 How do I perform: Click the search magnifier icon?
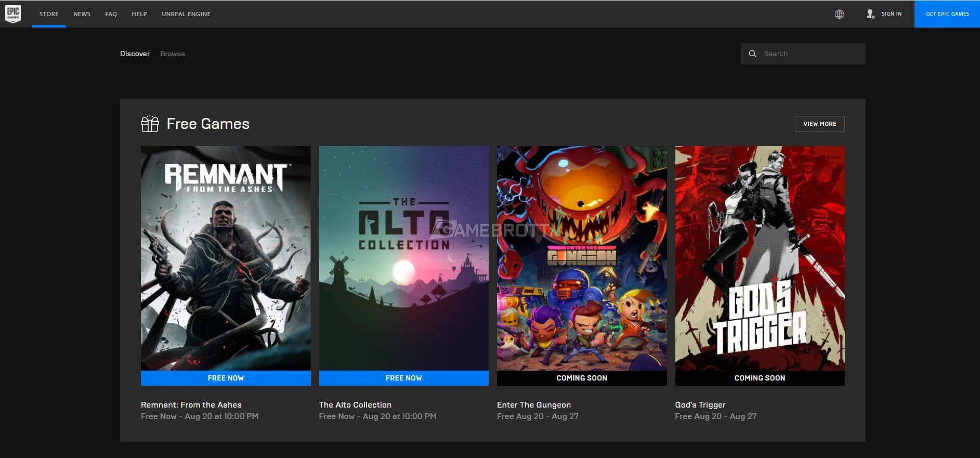coord(752,54)
